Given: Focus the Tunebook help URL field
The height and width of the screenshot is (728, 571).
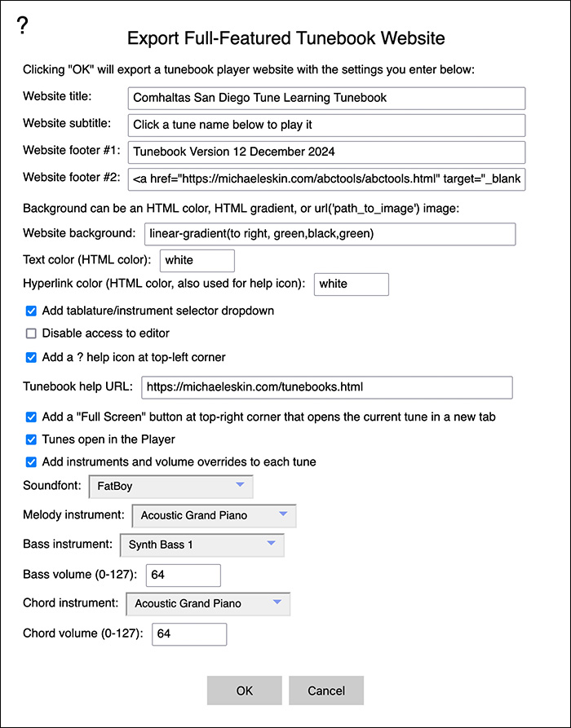Looking at the screenshot, I should pyautogui.click(x=327, y=388).
